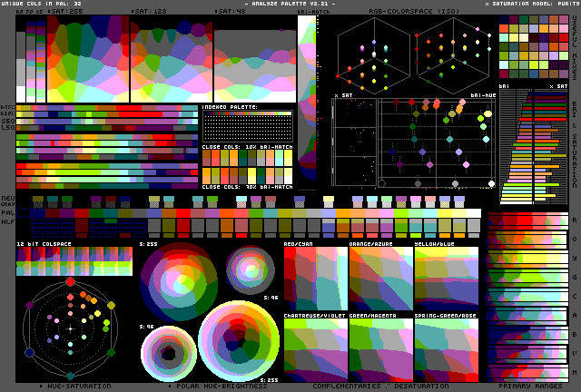
Task: Click the 12 bit colspace gradient panel
Action: pos(74,263)
